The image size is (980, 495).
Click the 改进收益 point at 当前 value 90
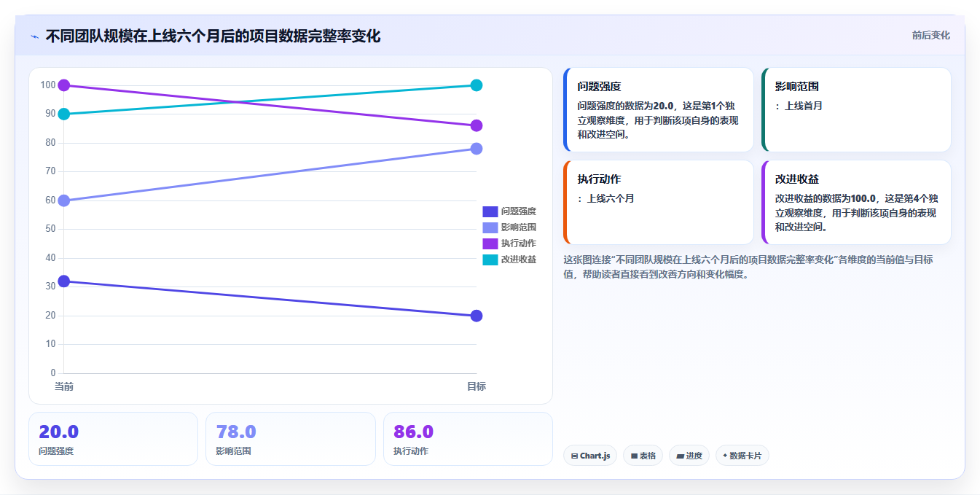[x=64, y=114]
